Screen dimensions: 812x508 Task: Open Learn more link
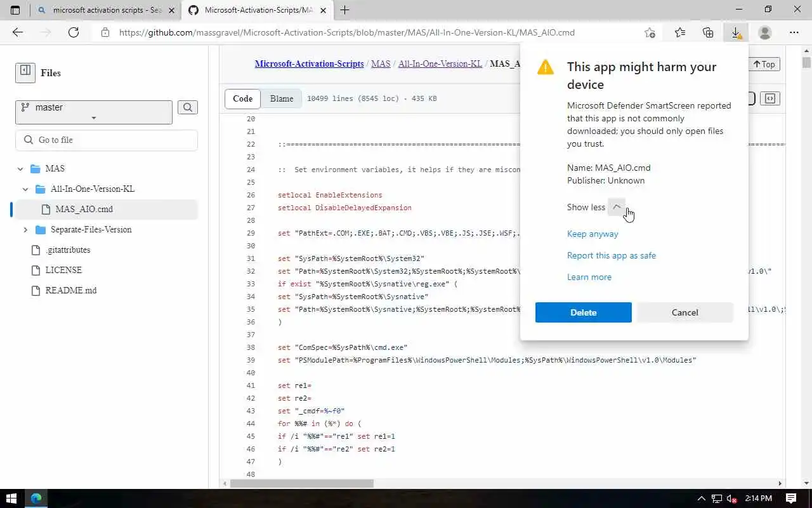(x=589, y=277)
